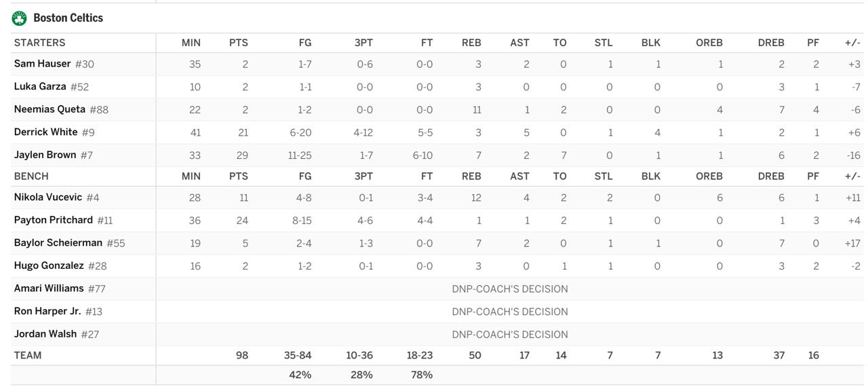Click the team total points value 98

[241, 355]
